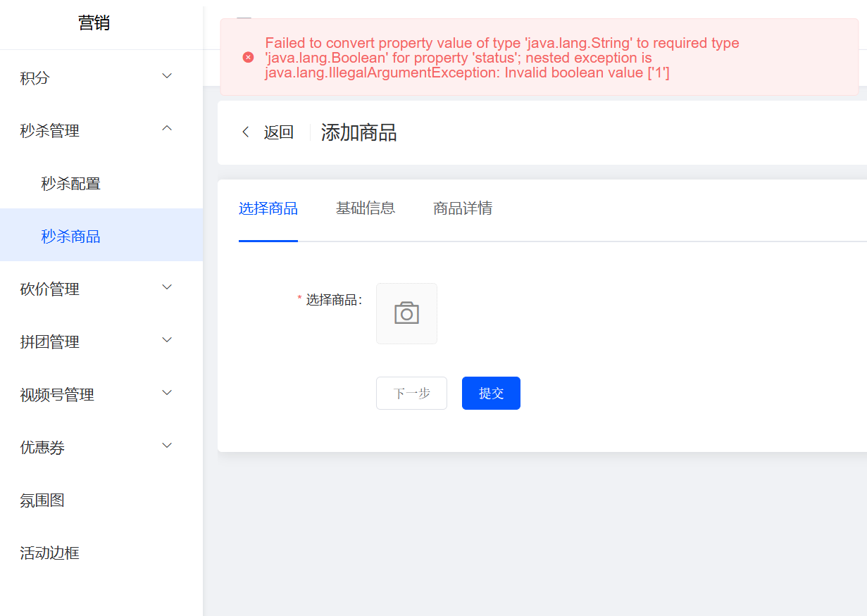Expand the 优惠券 menu arrow
Viewport: 867px width, 616px height.
(167, 446)
